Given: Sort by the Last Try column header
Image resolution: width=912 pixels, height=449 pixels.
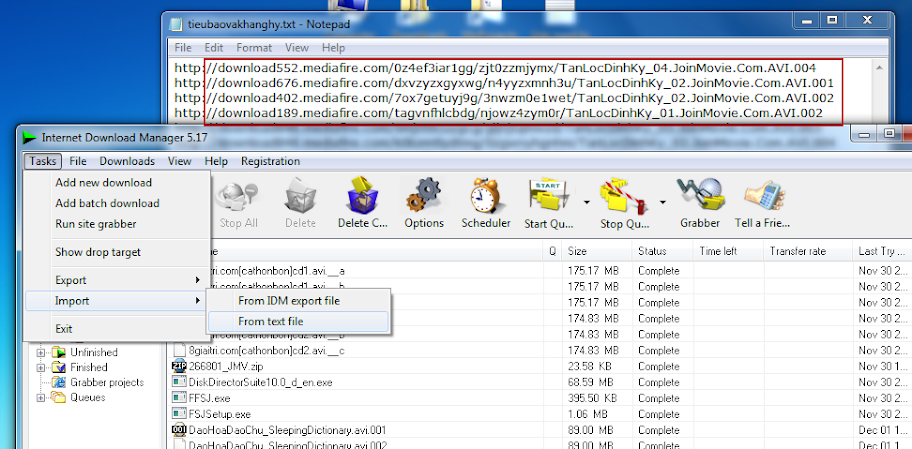Looking at the screenshot, I should (x=882, y=251).
